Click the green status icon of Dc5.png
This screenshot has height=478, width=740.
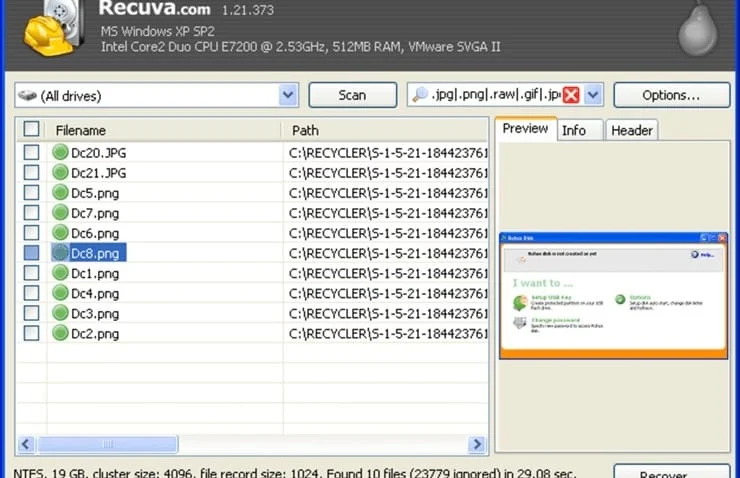[60, 193]
